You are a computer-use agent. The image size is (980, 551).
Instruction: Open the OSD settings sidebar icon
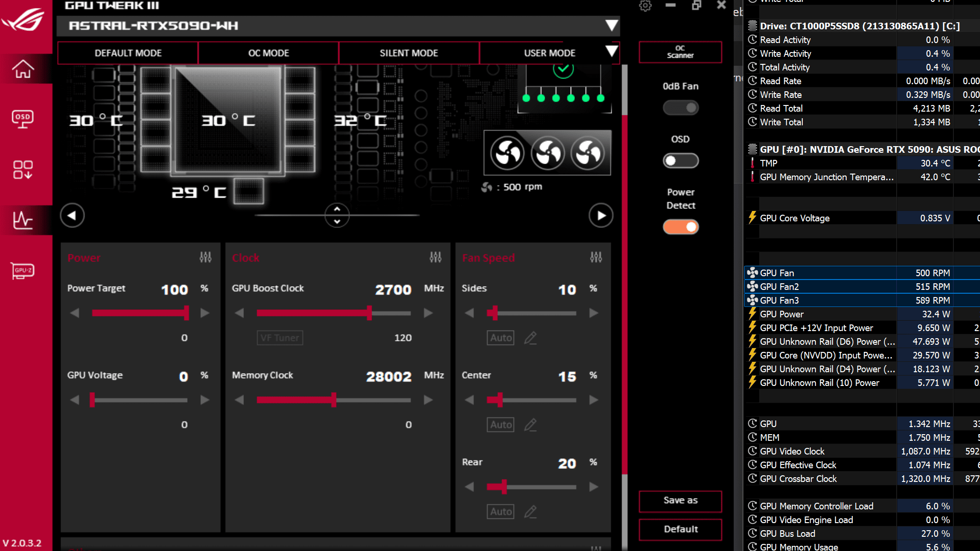tap(23, 119)
